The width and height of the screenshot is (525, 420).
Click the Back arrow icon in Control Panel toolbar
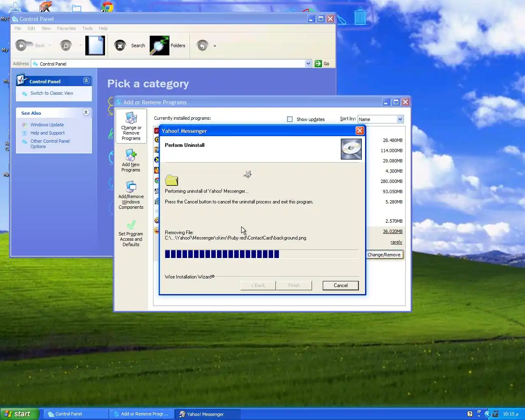[21, 46]
